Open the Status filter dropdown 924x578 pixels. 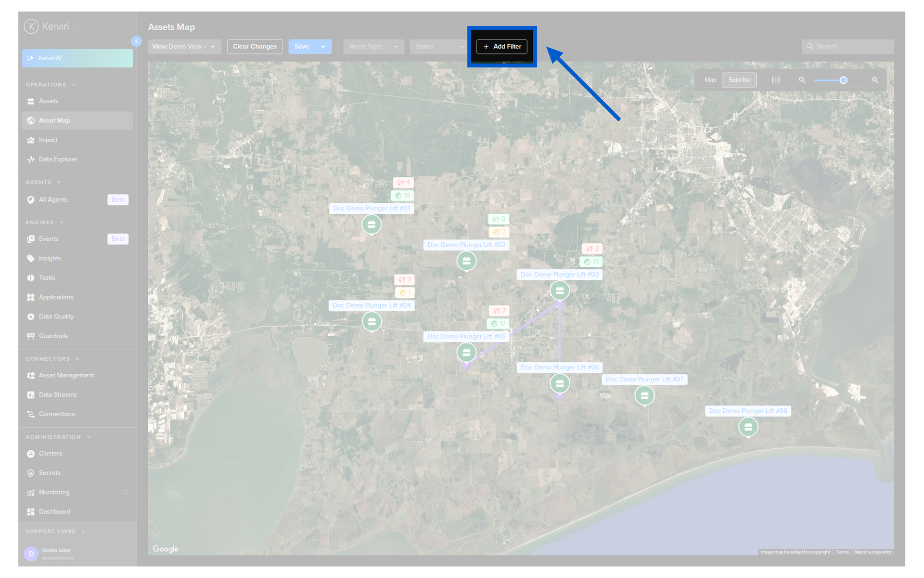click(x=439, y=47)
